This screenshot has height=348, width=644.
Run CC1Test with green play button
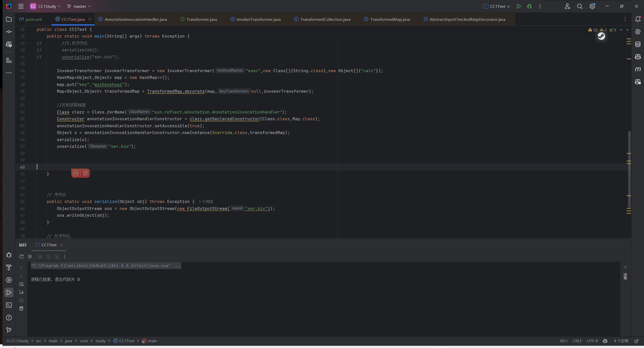pyautogui.click(x=519, y=6)
